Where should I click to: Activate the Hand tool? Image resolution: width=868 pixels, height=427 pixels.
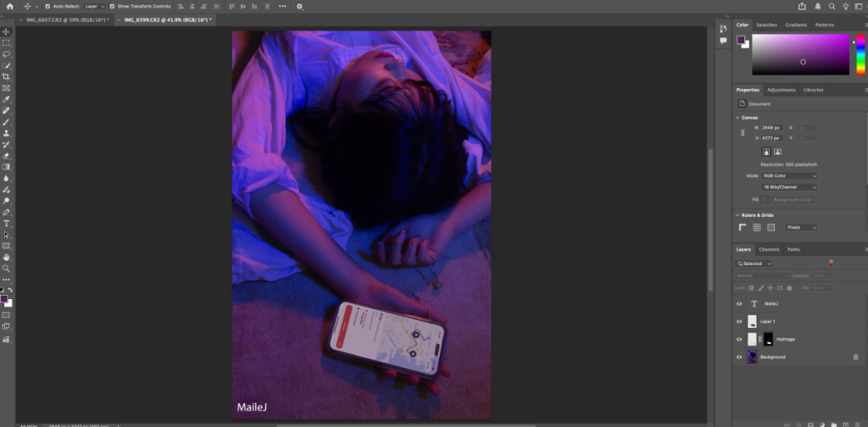coord(6,257)
